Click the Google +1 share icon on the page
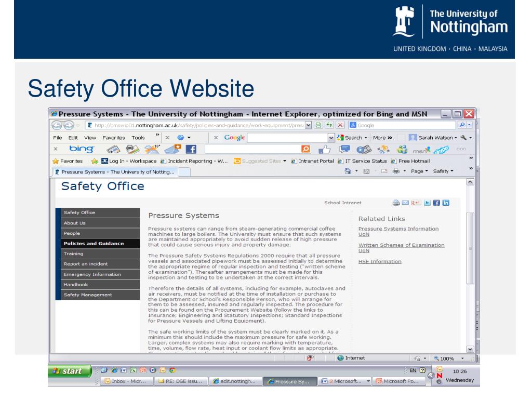Viewport: 532px width, 399px height. [x=416, y=203]
